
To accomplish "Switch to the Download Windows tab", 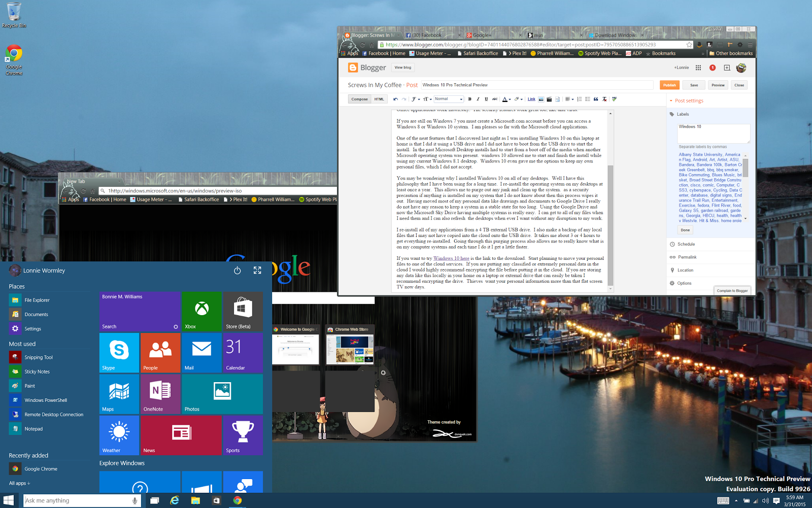I will [x=617, y=35].
